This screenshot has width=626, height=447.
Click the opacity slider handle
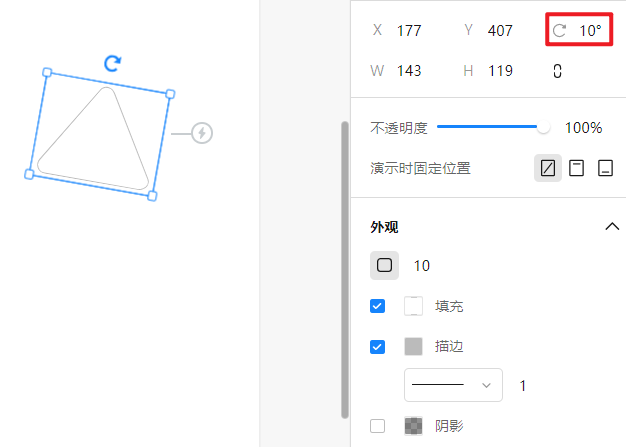pyautogui.click(x=544, y=127)
